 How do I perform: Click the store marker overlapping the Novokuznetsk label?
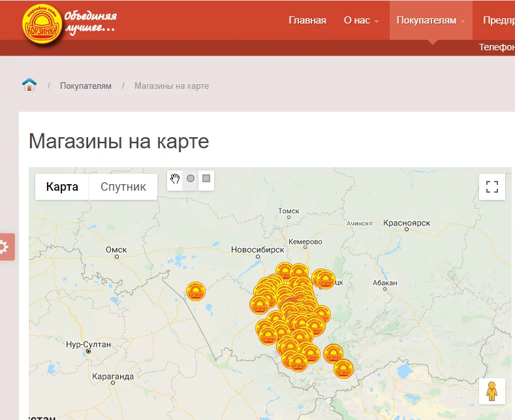(x=325, y=280)
